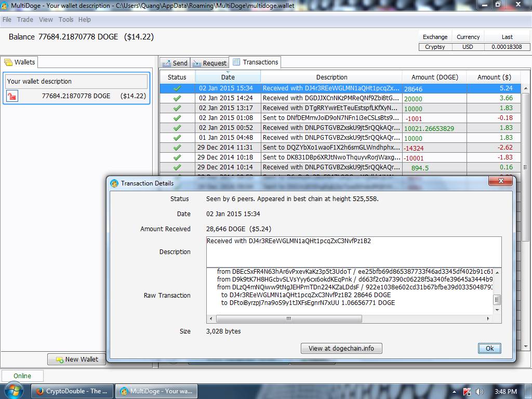
Task: Click the Send tab icon
Action: pyautogui.click(x=167, y=63)
